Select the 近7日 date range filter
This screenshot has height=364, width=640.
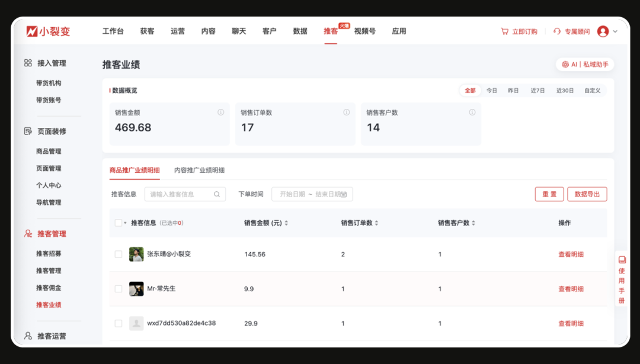click(537, 90)
